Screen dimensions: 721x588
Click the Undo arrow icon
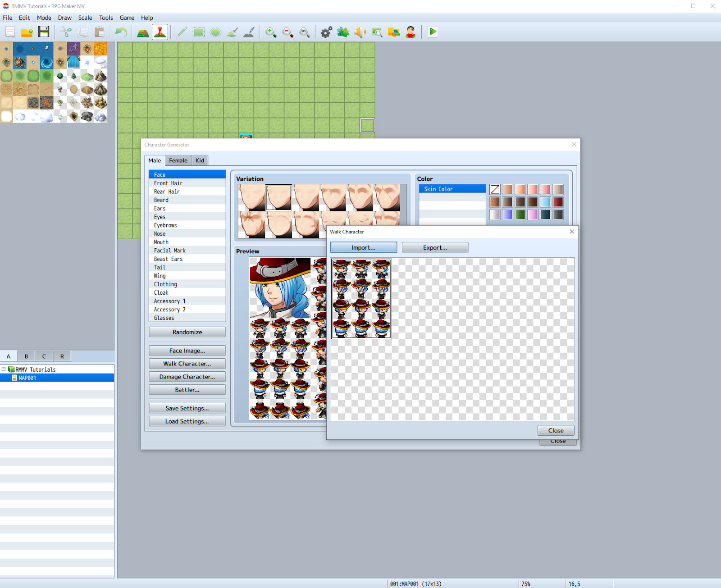point(121,32)
